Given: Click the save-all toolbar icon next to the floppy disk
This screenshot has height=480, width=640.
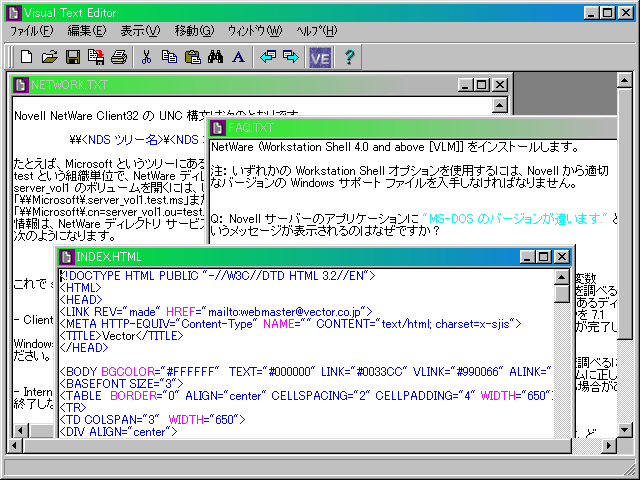Looking at the screenshot, I should pyautogui.click(x=96, y=57).
